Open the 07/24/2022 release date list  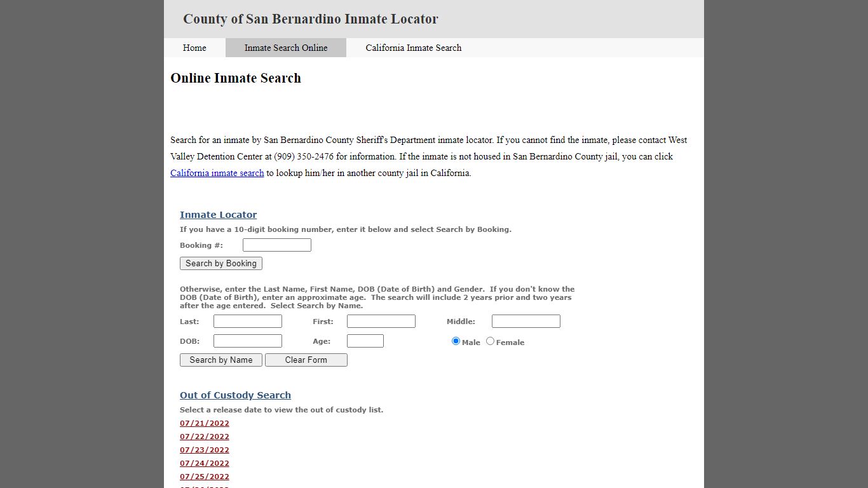pyautogui.click(x=205, y=463)
